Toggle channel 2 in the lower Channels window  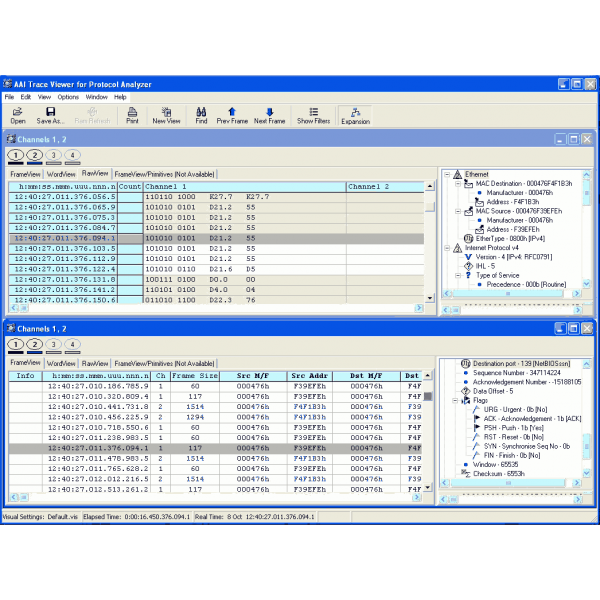pos(35,344)
